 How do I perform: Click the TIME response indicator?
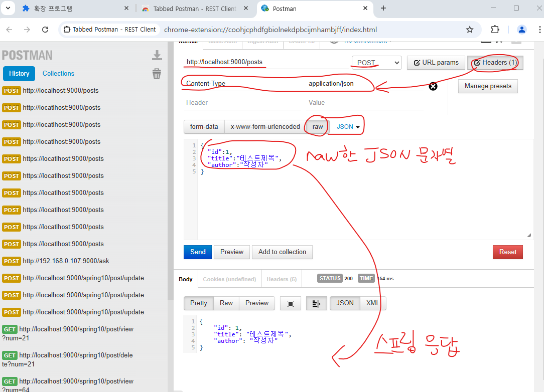(376, 278)
